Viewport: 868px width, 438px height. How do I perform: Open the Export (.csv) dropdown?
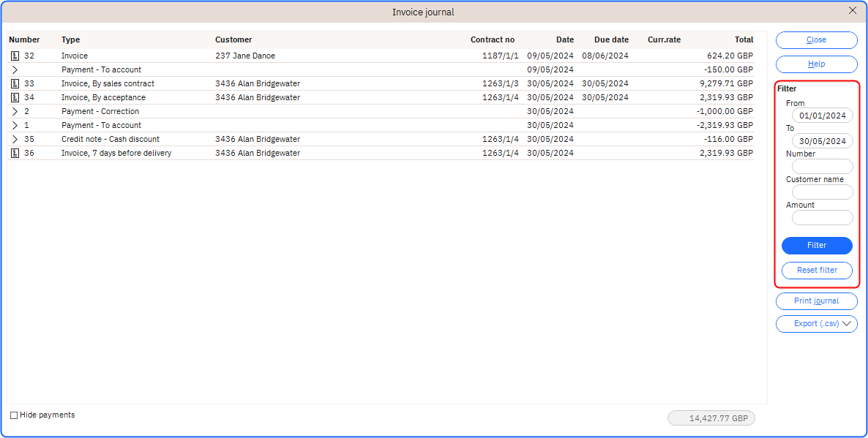pyautogui.click(x=816, y=323)
